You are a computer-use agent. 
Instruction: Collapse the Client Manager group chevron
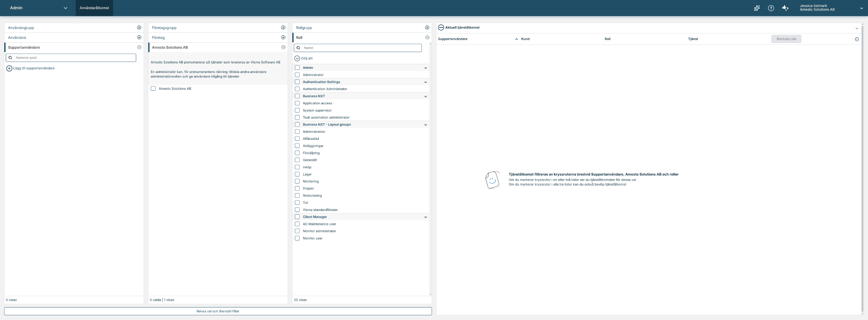click(426, 217)
